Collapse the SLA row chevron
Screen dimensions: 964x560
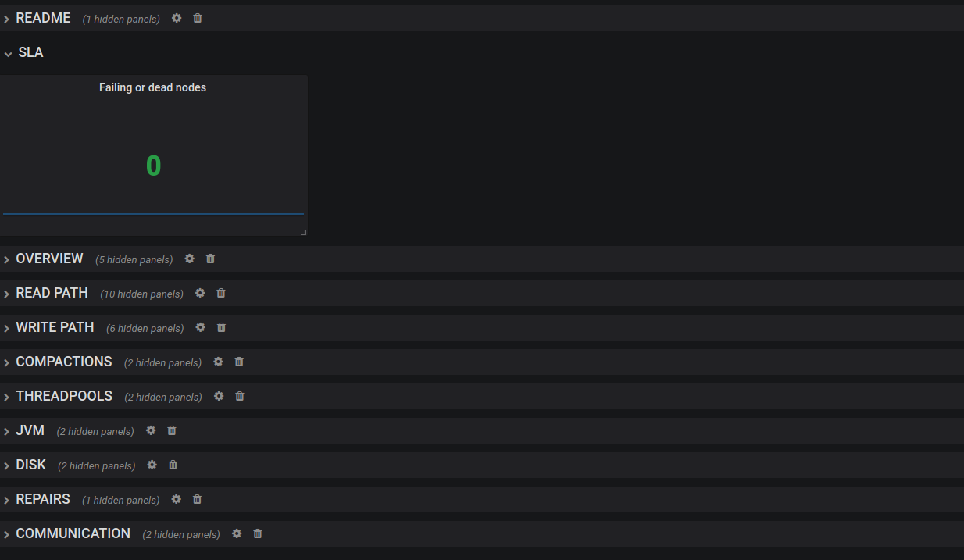[8, 54]
